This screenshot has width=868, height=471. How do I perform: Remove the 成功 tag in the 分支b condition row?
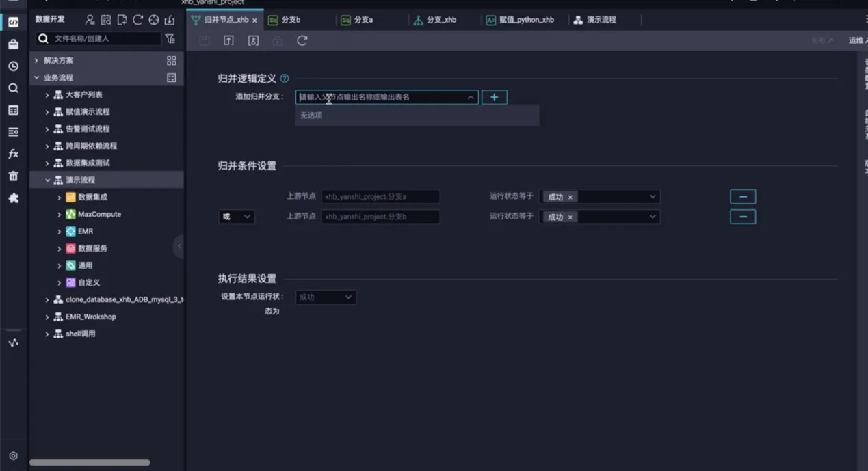[570, 217]
